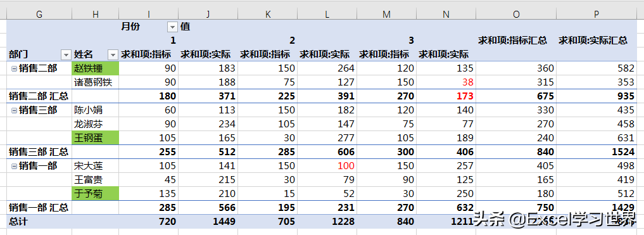Select column N header
Viewport: 644px width, 235px height.
tap(446, 15)
